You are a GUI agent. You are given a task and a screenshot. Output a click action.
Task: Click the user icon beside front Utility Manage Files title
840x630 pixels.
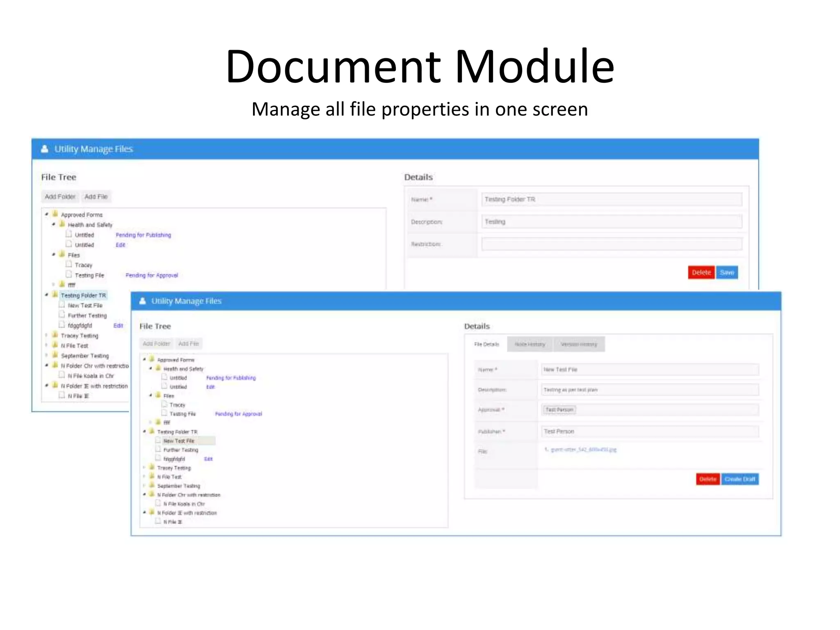pyautogui.click(x=143, y=301)
